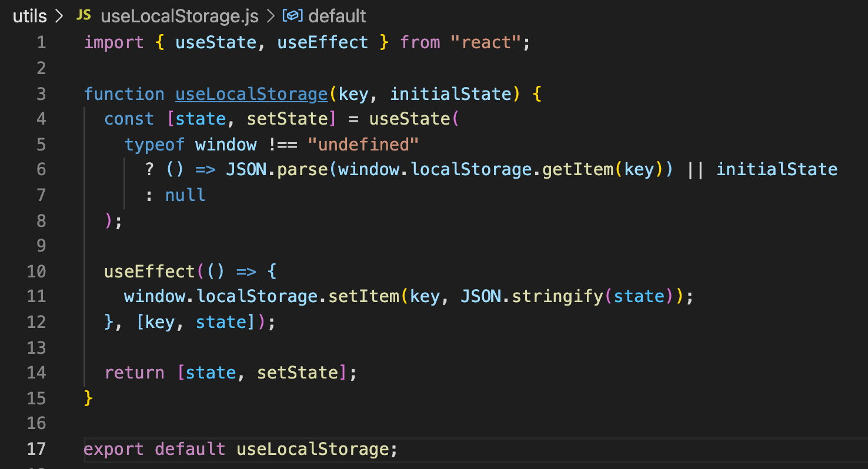The width and height of the screenshot is (868, 469).
Task: Click line number 17 in gutter
Action: pos(36,450)
